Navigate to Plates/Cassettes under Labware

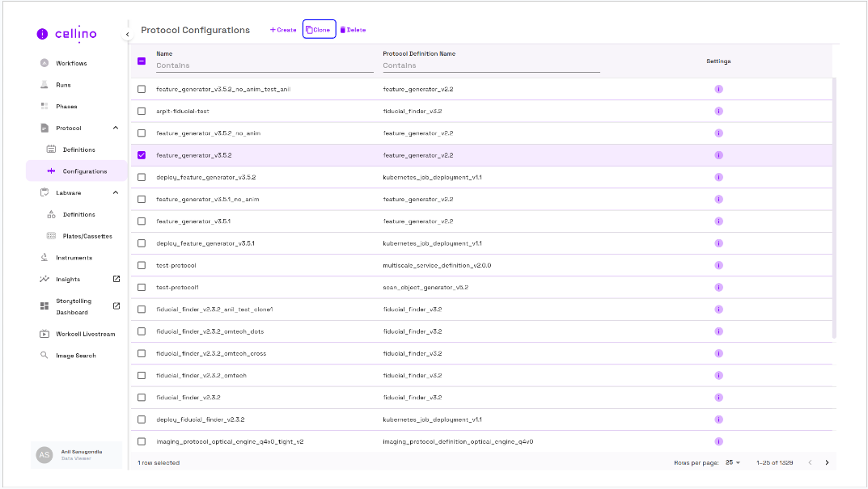[x=87, y=236]
